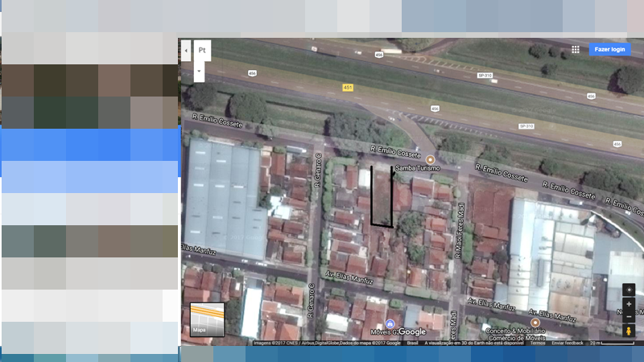Zoom out with the minus button
Image resolution: width=644 pixels, height=362 pixels.
click(x=629, y=316)
